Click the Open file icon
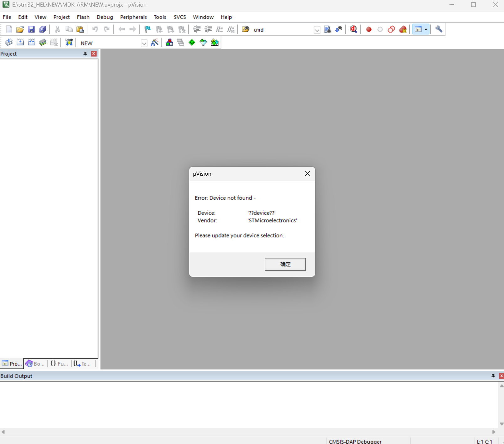The height and width of the screenshot is (444, 504). pos(20,29)
